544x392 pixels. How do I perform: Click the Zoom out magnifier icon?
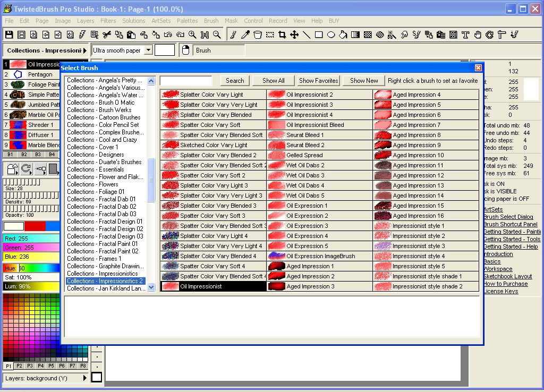[217, 35]
